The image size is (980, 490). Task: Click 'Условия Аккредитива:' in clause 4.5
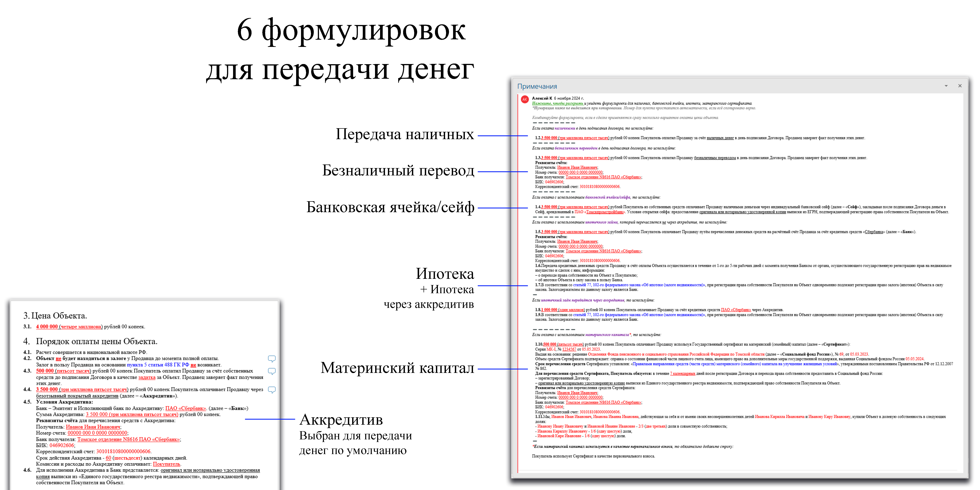[x=64, y=402]
